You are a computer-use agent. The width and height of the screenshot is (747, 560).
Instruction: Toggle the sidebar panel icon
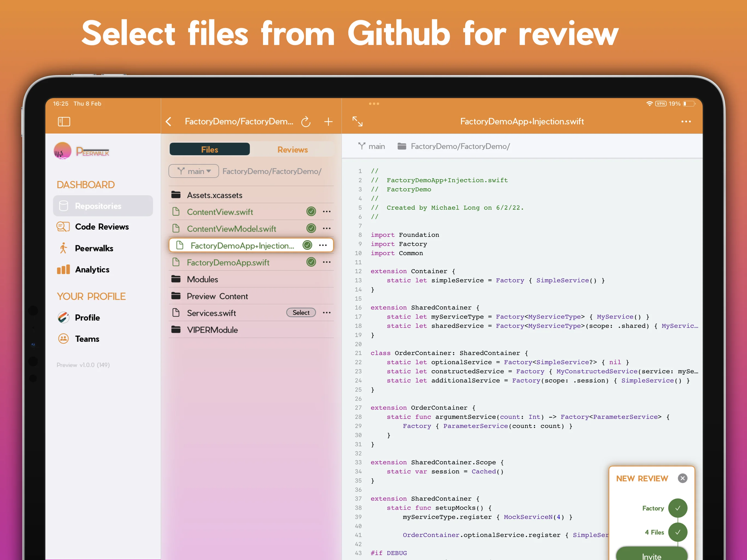(64, 122)
